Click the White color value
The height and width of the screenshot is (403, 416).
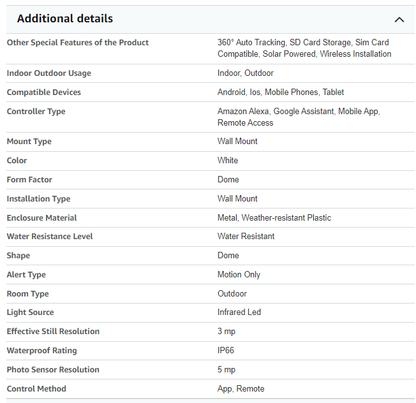[x=228, y=160]
